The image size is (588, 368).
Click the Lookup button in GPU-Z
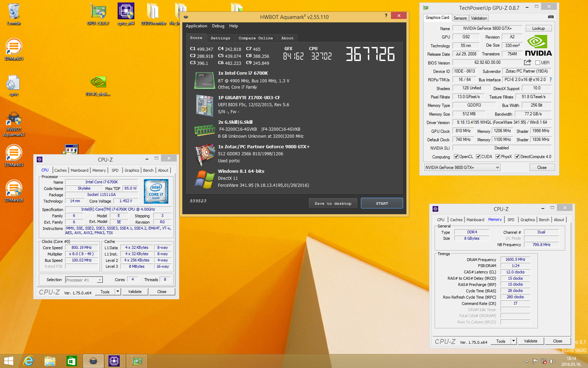[x=538, y=28]
